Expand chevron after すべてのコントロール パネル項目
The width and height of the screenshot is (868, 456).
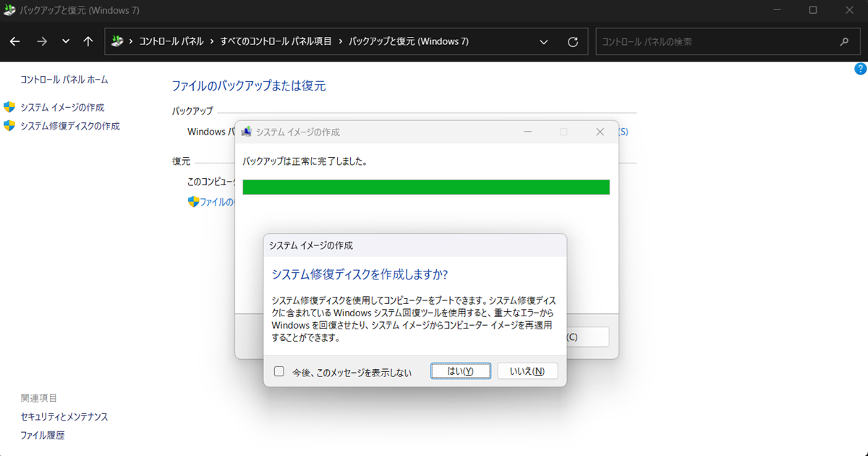tap(341, 42)
